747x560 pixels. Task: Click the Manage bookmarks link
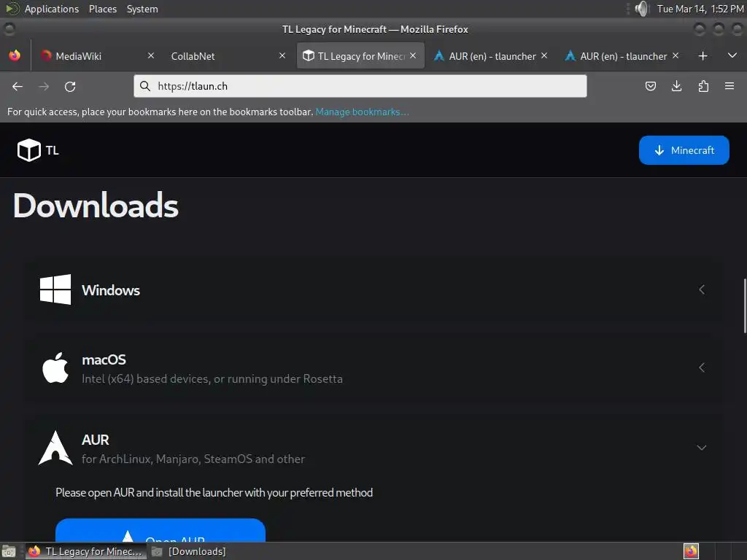click(x=362, y=112)
